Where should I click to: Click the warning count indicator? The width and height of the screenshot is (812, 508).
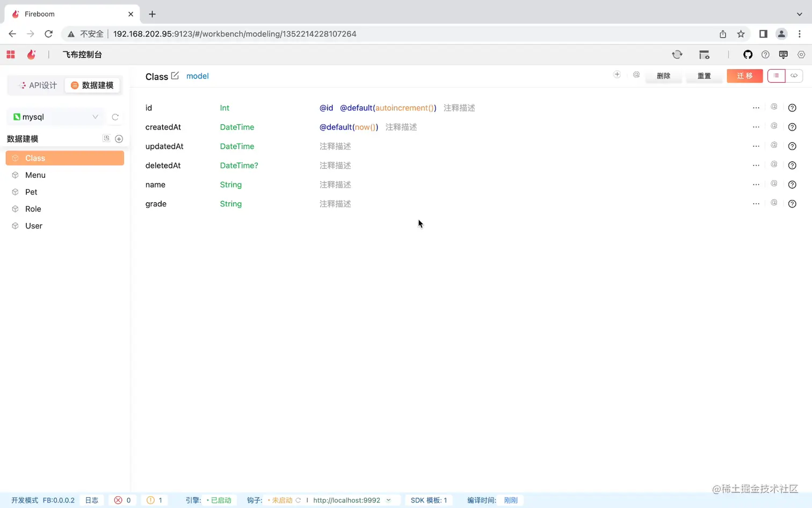155,500
